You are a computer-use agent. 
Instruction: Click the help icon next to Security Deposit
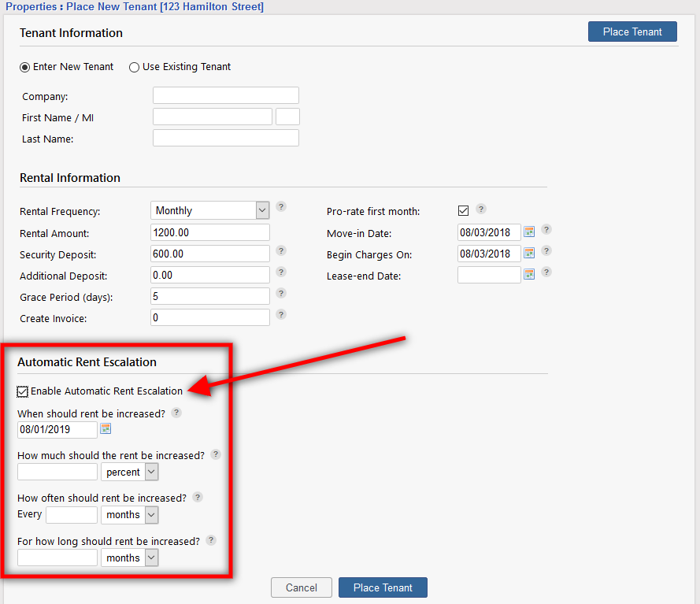(281, 250)
